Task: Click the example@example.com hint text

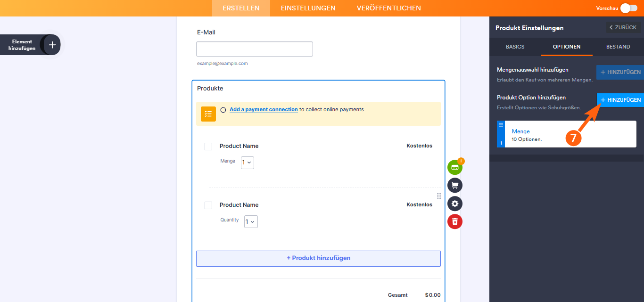Action: click(x=222, y=63)
